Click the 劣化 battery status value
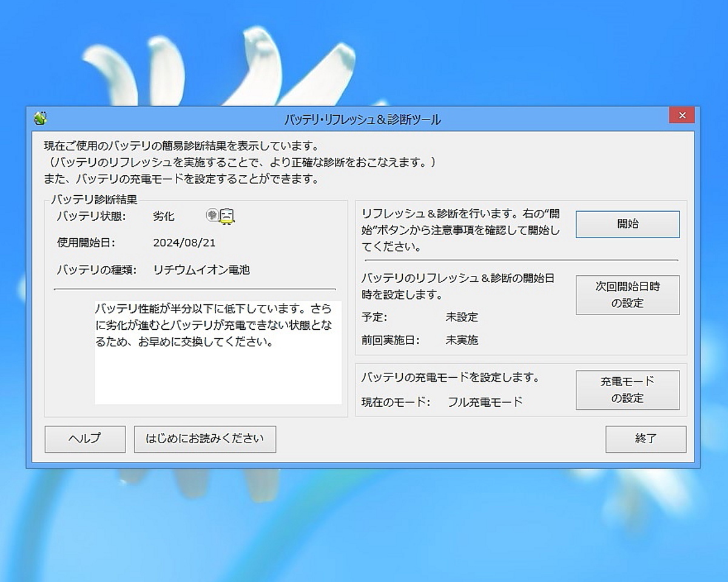The image size is (728, 582). 164,216
